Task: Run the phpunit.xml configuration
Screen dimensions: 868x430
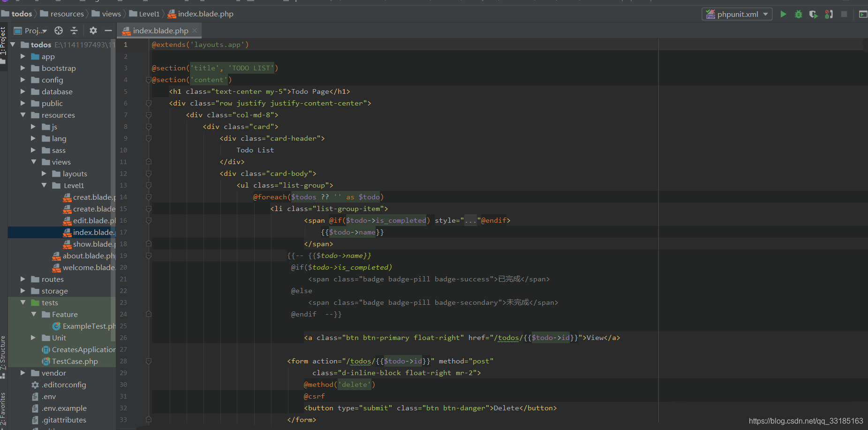Action: (783, 14)
